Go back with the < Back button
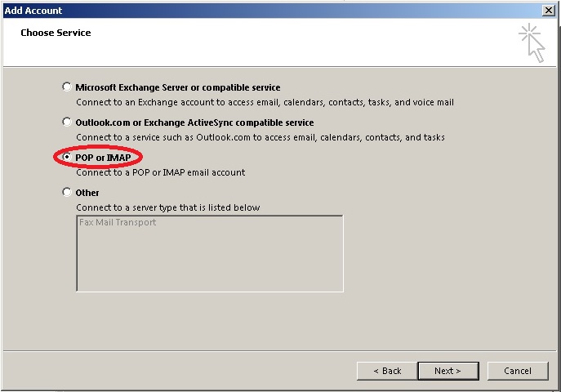 coord(387,371)
